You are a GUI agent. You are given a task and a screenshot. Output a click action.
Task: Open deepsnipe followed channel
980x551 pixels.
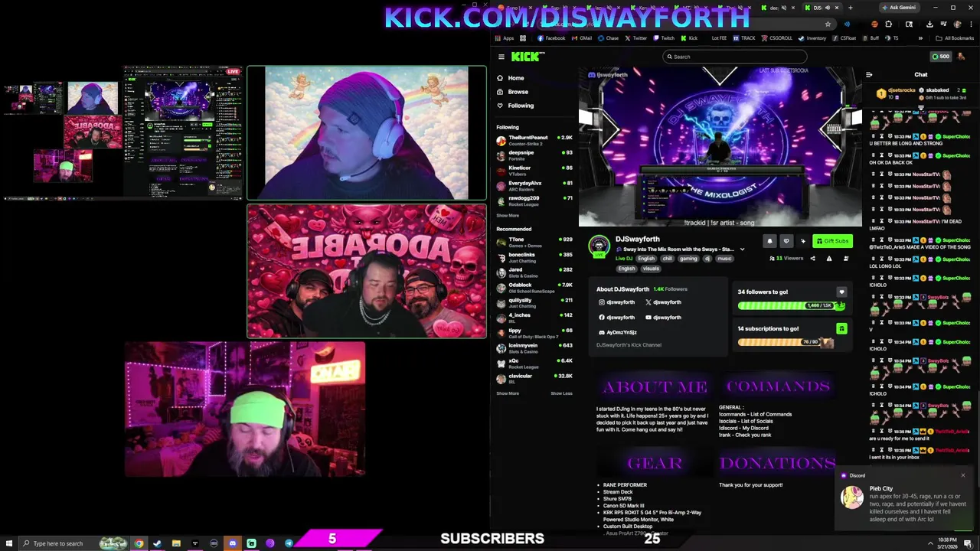coord(534,155)
